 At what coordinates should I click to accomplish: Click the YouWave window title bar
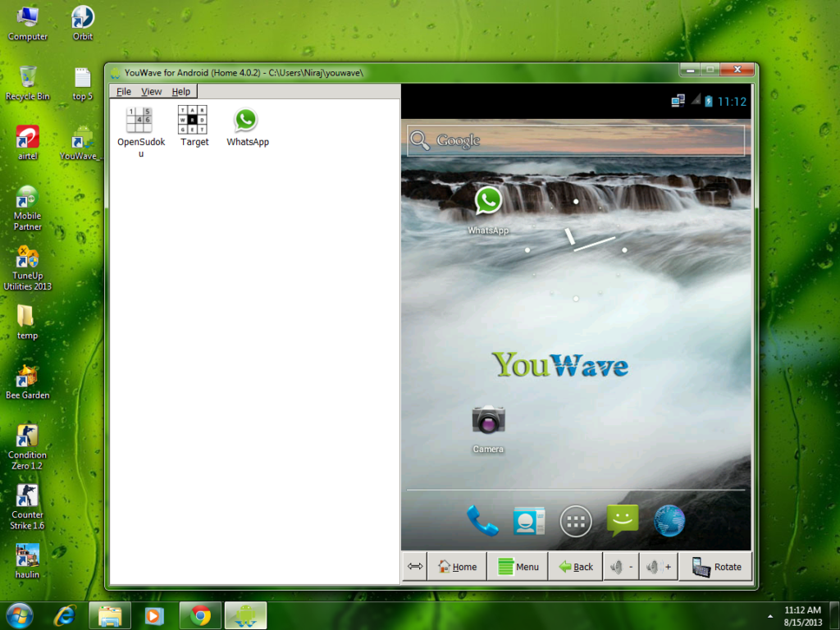tap(394, 72)
